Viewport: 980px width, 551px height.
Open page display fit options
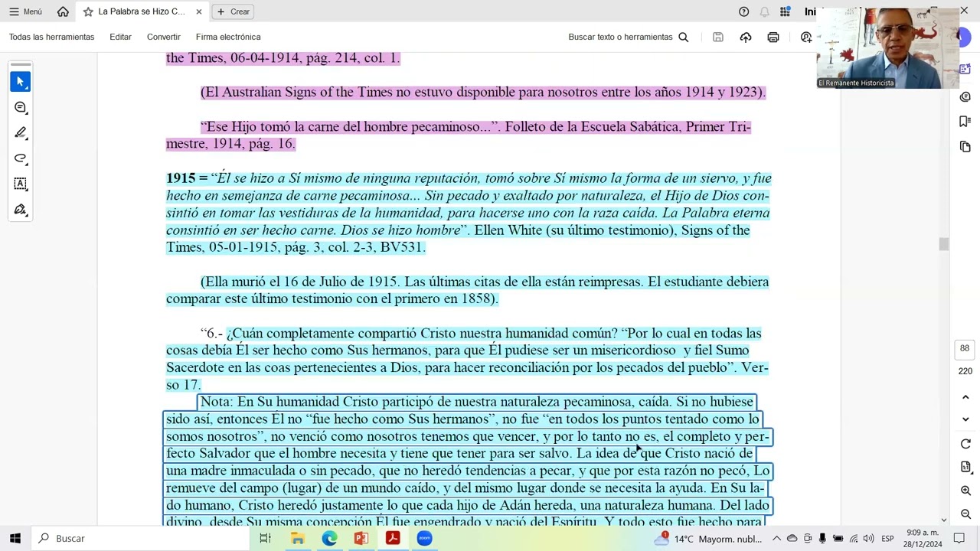point(965,467)
